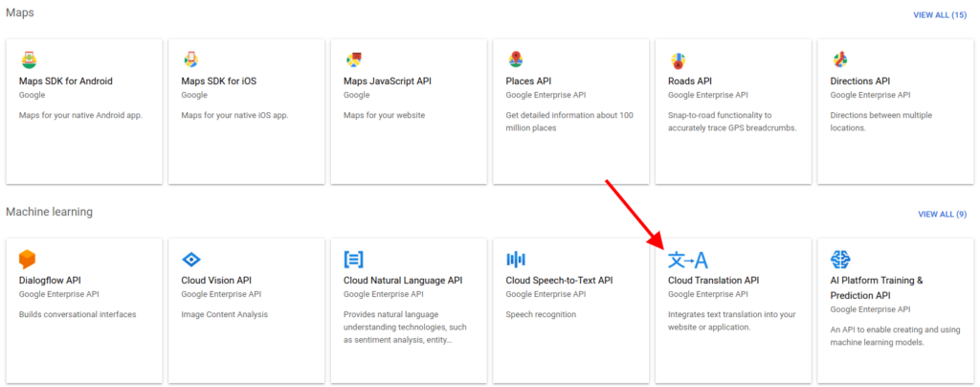Click the orange Dialogflow API icon
980x387 pixels.
point(28,259)
